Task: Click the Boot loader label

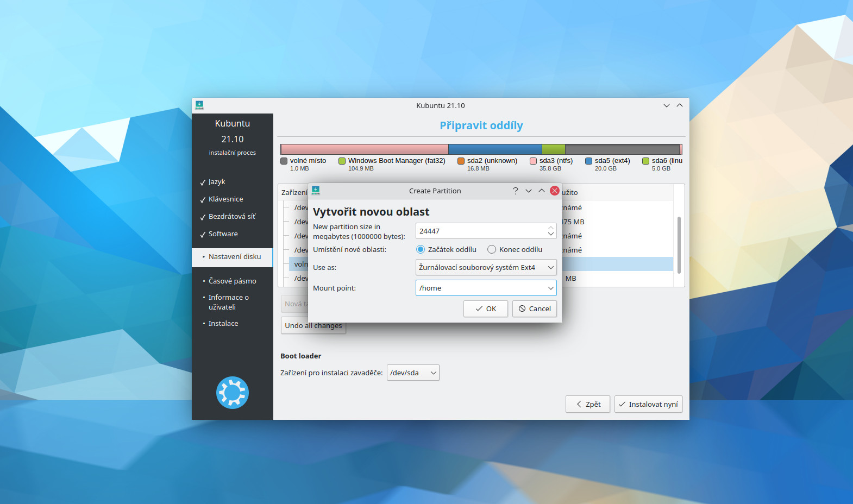Action: click(x=300, y=356)
